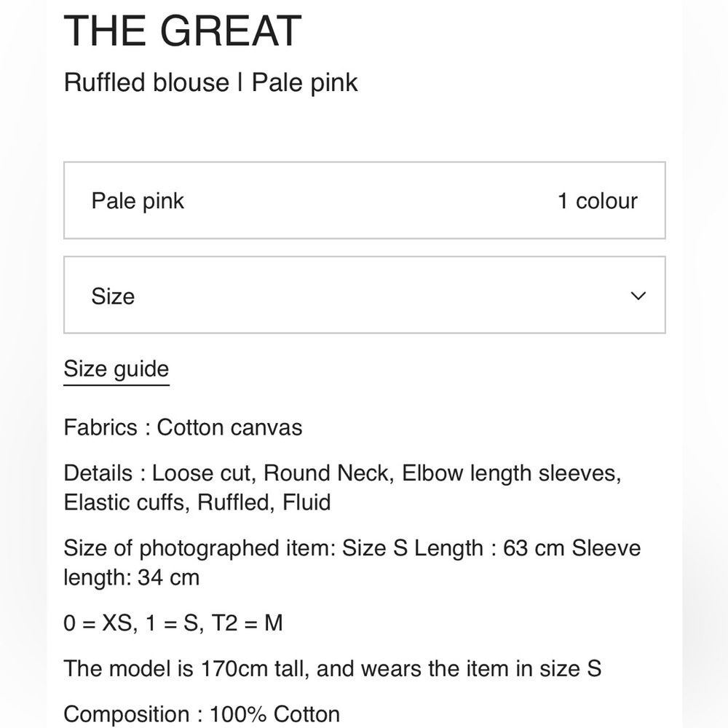Click the model height information text
This screenshot has height=728, width=728.
(332, 668)
